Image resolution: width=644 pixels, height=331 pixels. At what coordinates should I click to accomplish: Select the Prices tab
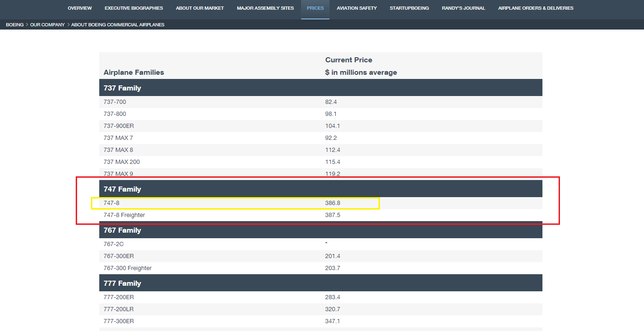coord(315,8)
